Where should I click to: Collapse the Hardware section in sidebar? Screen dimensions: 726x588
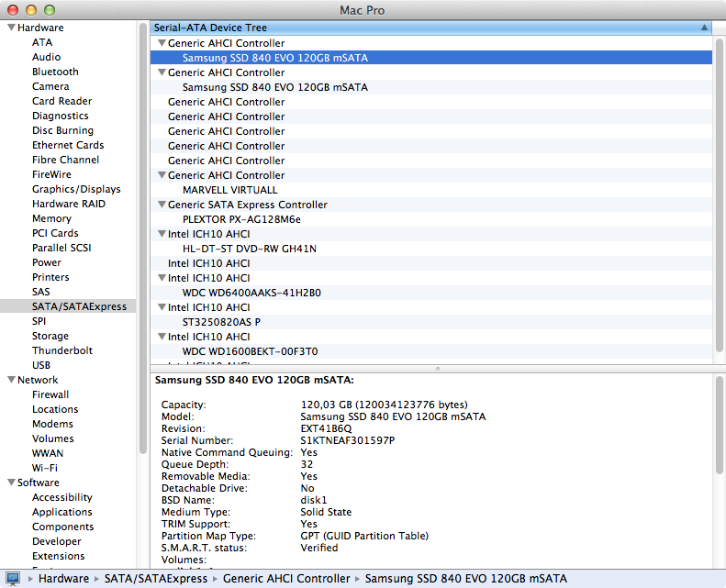pos(12,28)
